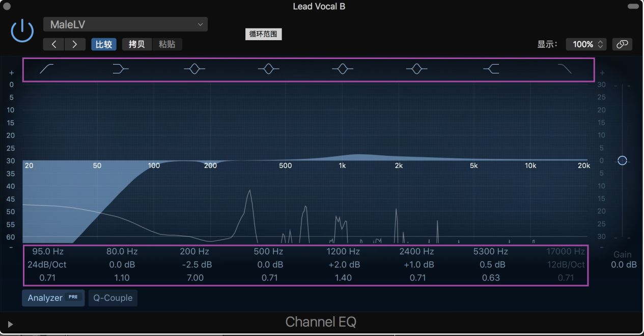The image size is (644, 336).
Task: Toggle the 1200 Hz parametric band icon
Action: [x=343, y=69]
